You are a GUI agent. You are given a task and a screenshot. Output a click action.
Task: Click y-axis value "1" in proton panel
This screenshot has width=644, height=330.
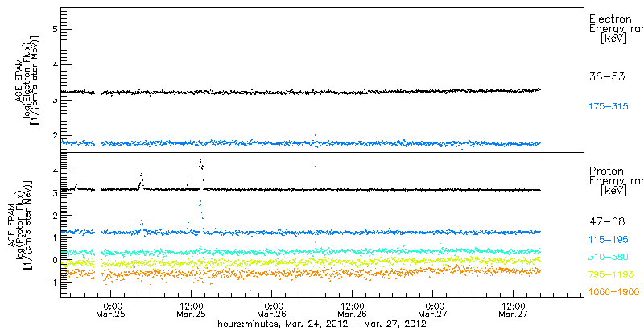[54, 237]
